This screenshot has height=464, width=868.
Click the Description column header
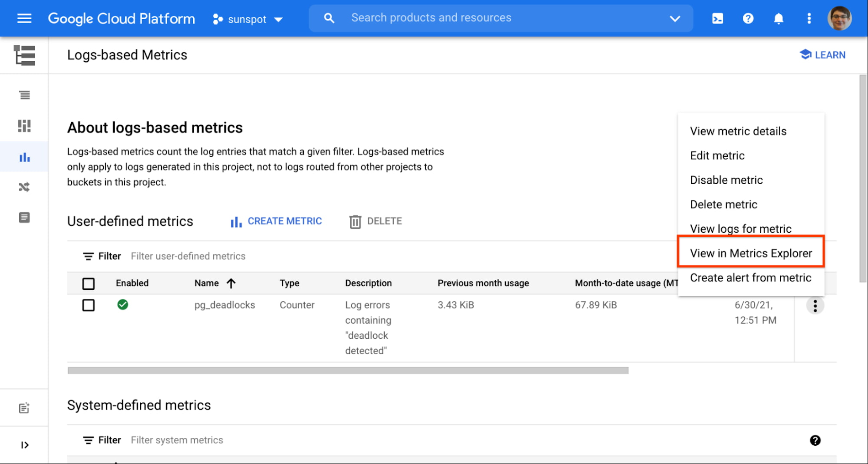pos(368,283)
